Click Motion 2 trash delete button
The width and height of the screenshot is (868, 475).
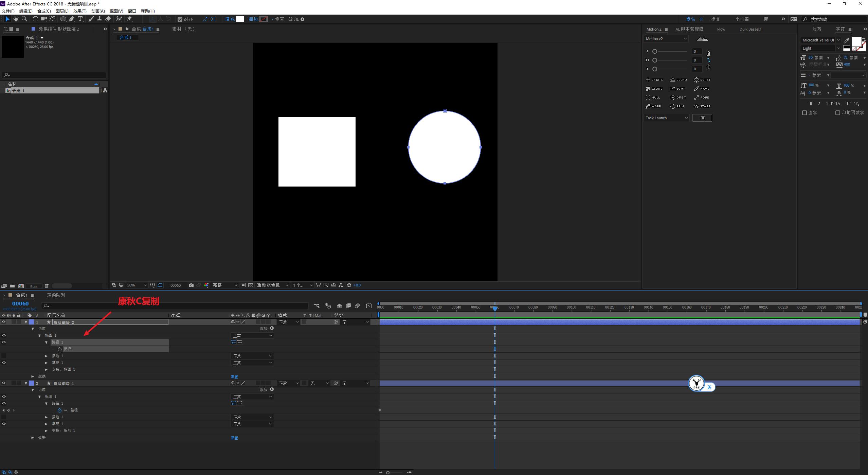click(x=702, y=118)
